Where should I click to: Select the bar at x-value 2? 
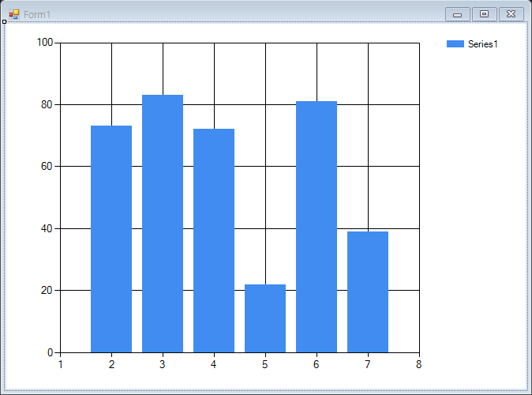click(111, 239)
